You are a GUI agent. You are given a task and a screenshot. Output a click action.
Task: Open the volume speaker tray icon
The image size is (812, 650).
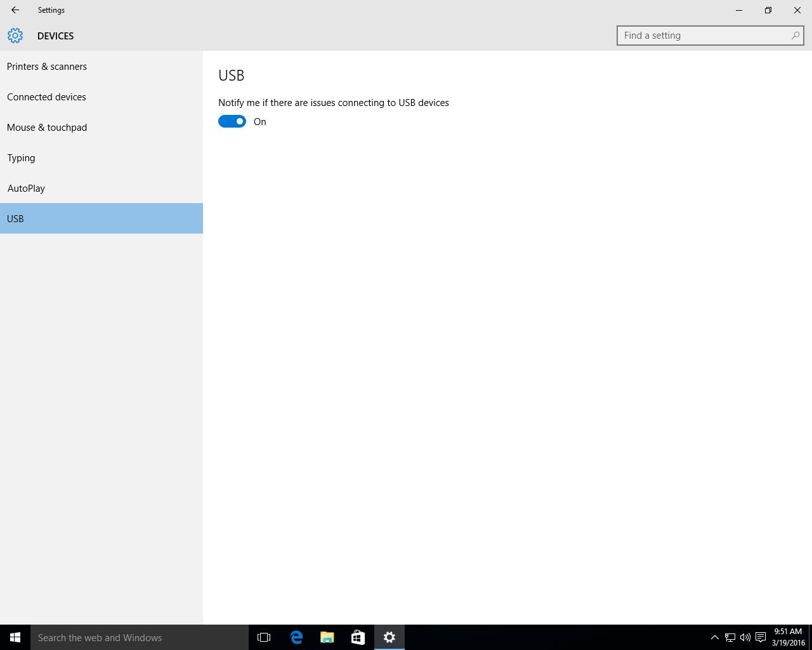tap(745, 637)
